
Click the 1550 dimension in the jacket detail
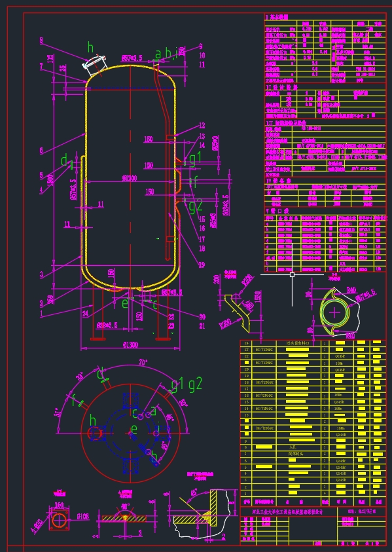click(x=257, y=298)
